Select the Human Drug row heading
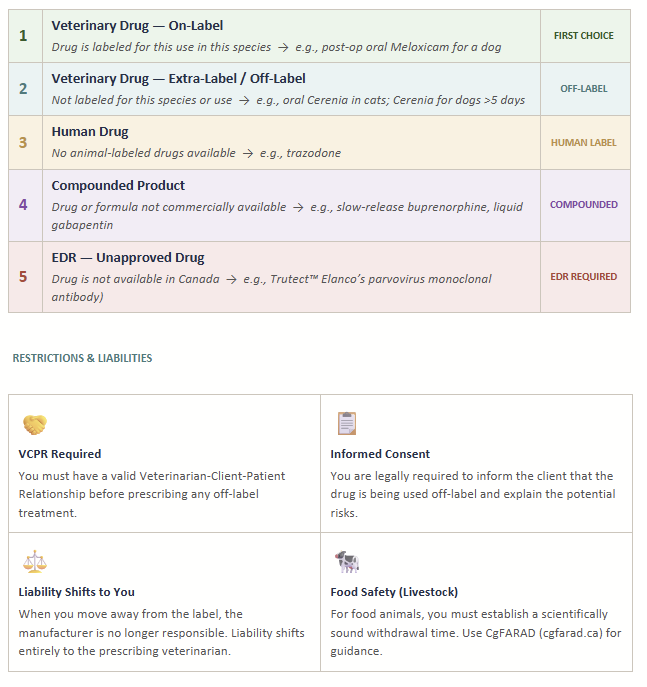The height and width of the screenshot is (687, 647). (x=90, y=131)
